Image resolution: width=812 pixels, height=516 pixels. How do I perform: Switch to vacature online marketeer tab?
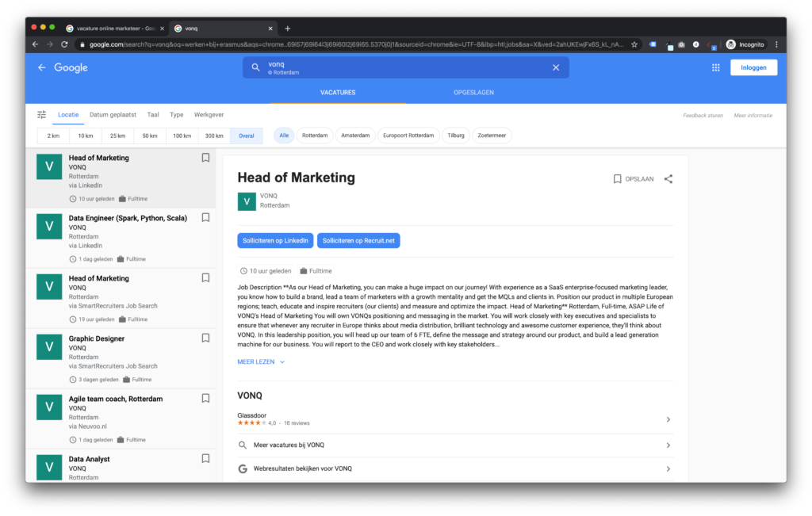pos(115,29)
